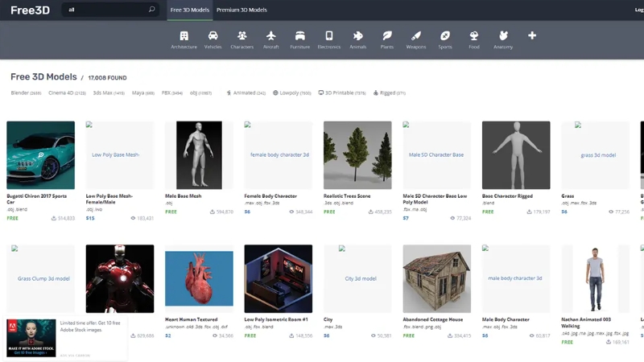Go to Free3D home logo

30,10
